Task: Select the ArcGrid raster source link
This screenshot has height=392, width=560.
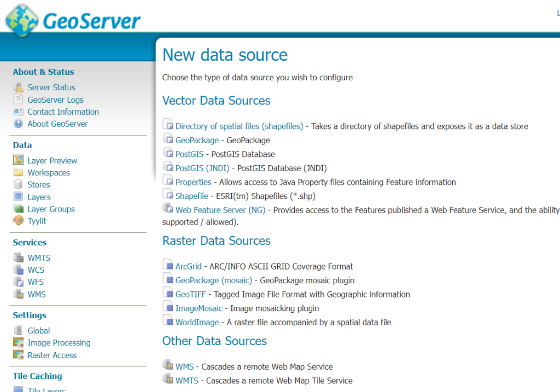Action: 189,266
